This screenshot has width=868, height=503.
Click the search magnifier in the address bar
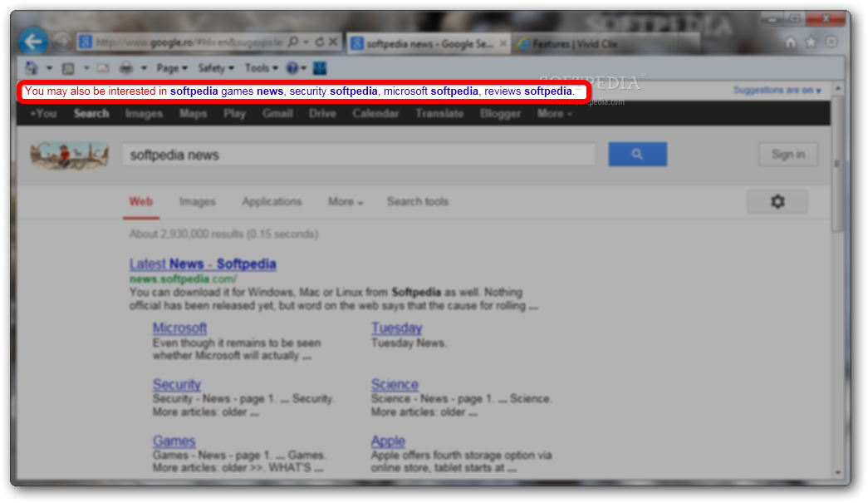[x=293, y=42]
